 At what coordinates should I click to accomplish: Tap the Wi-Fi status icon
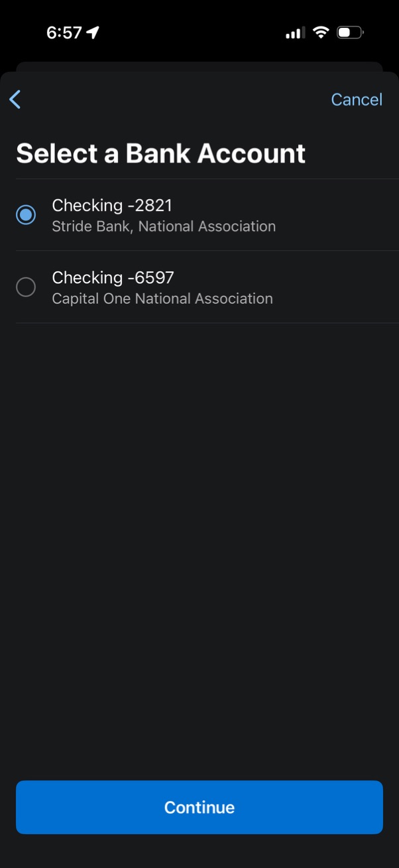[321, 31]
